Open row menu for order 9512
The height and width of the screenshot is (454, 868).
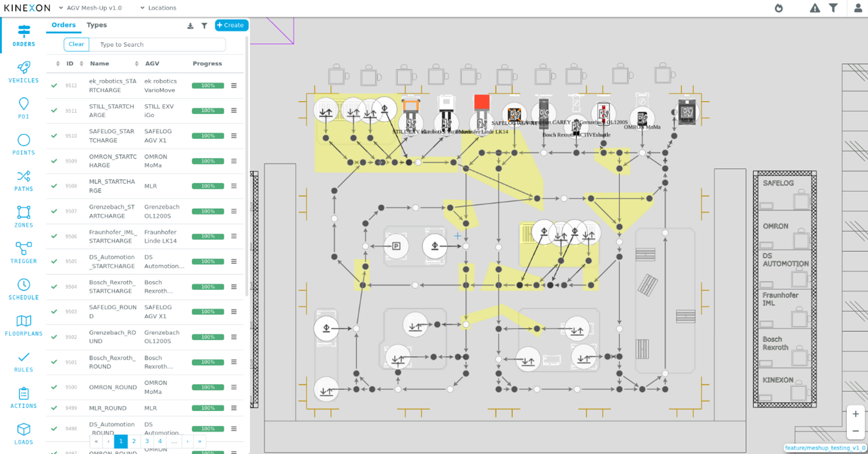click(x=234, y=85)
